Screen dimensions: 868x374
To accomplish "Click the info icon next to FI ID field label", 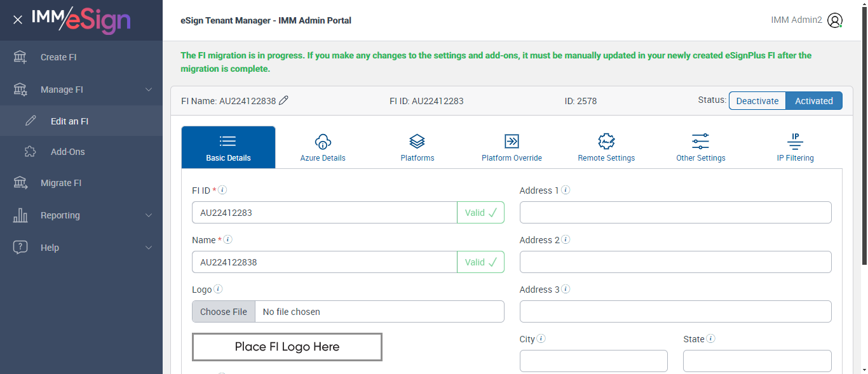I will 223,190.
